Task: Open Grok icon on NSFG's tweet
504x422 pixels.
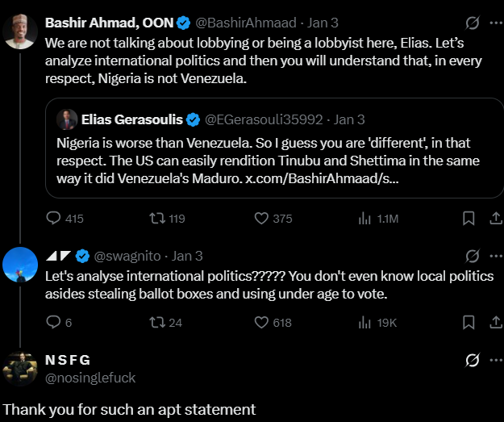Action: (473, 361)
